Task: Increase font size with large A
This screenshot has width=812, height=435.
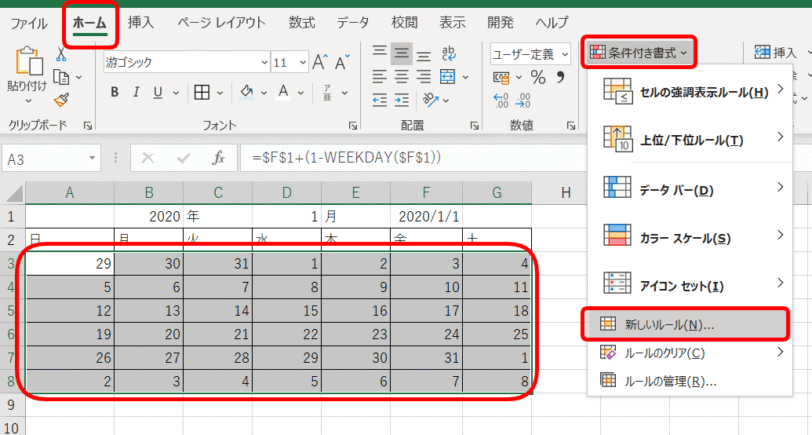Action: (320, 62)
